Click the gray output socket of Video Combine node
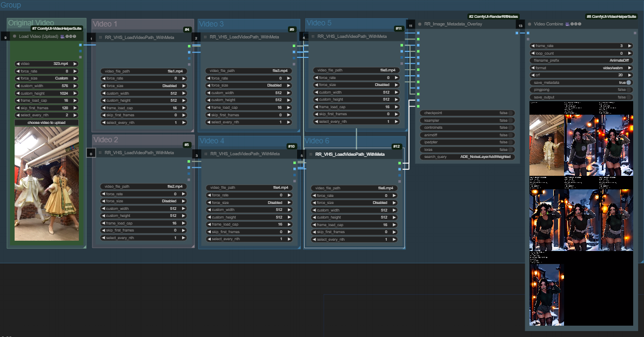Image resolution: width=644 pixels, height=337 pixels. tap(636, 33)
